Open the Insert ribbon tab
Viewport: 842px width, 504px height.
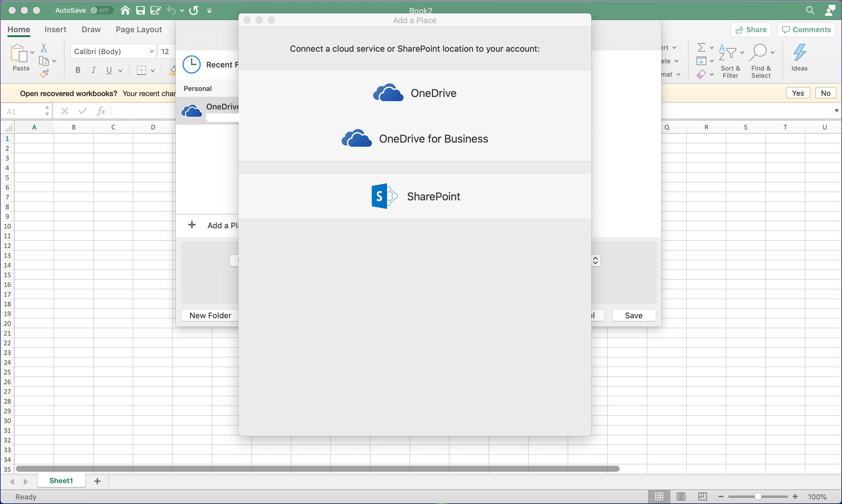click(x=55, y=29)
